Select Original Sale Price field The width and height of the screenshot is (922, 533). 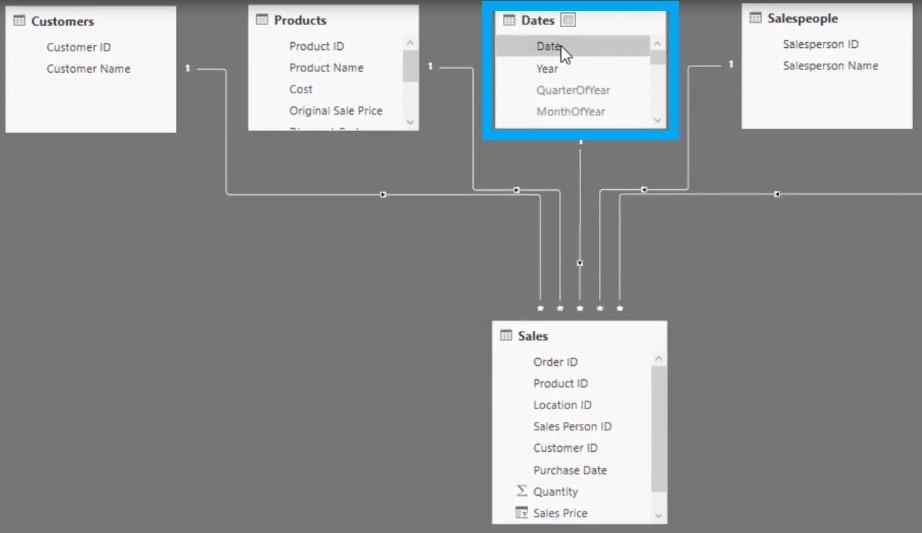(336, 111)
